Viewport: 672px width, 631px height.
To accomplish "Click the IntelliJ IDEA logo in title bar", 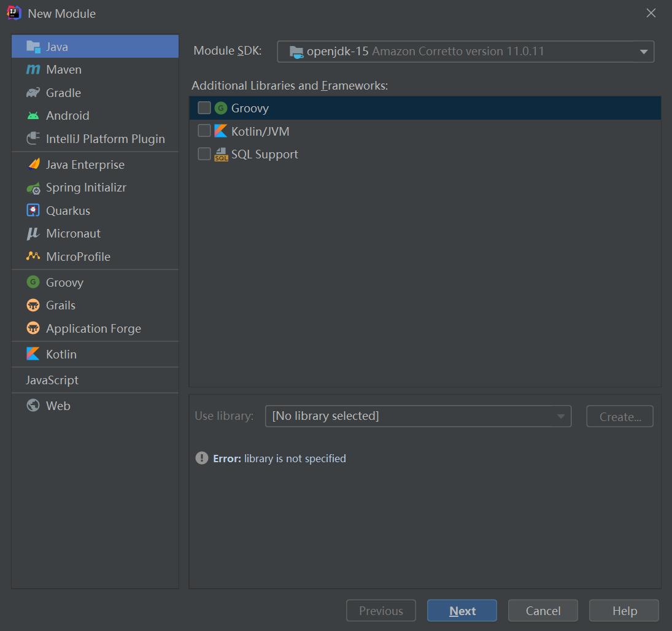I will pyautogui.click(x=14, y=13).
